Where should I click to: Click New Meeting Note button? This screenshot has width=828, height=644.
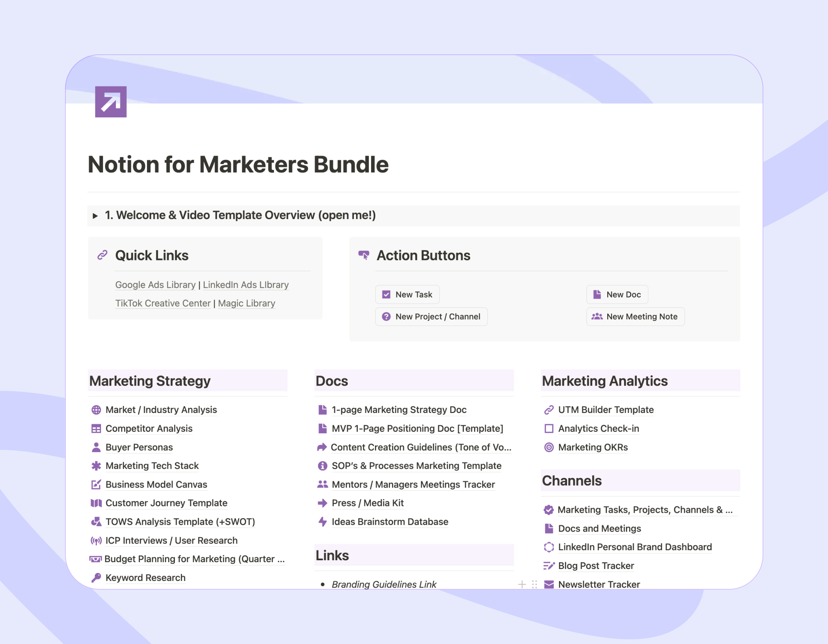(635, 317)
